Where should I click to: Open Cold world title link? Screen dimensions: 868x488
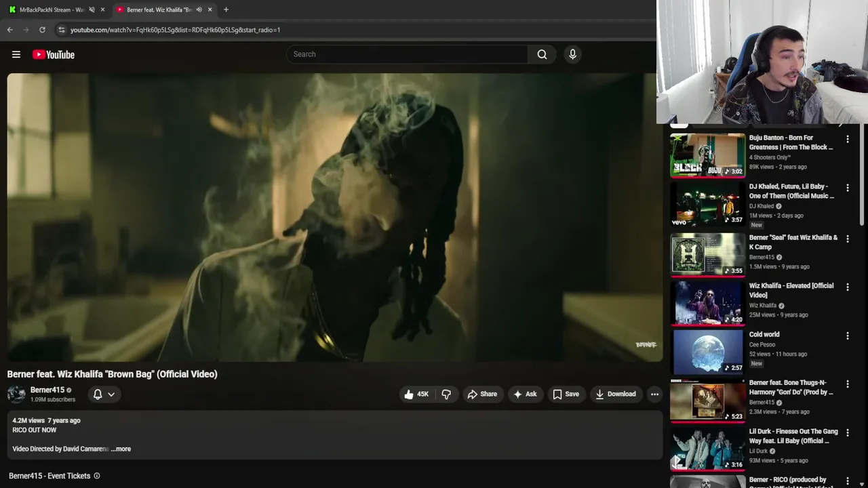coord(764,334)
